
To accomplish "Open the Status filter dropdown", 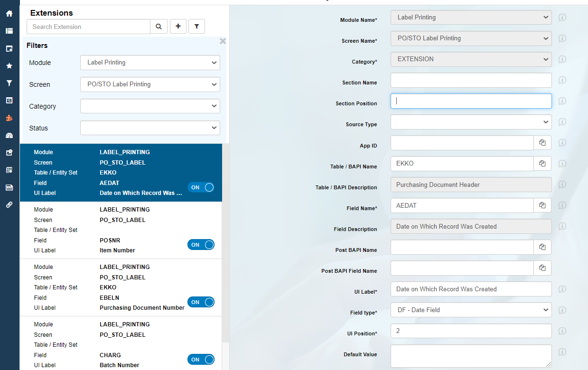I will 150,128.
